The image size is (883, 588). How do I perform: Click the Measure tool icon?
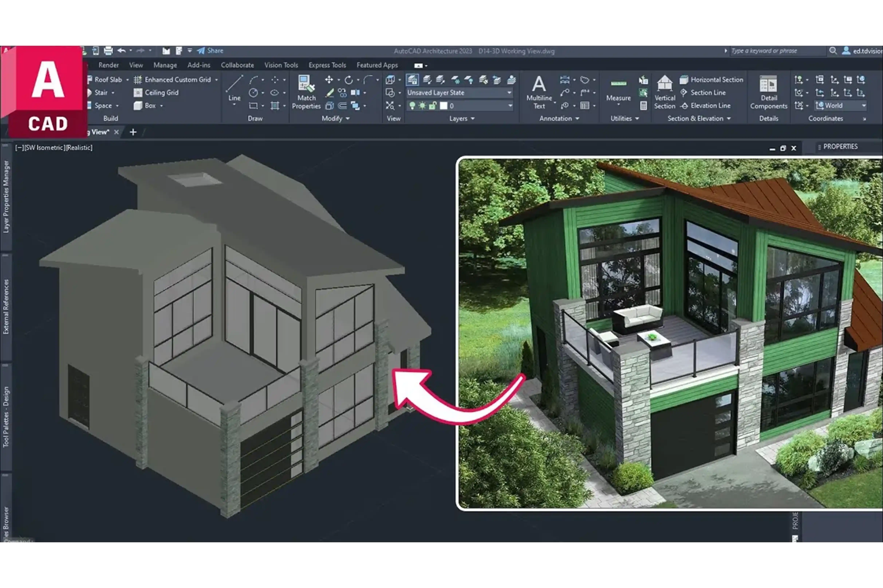[x=618, y=83]
